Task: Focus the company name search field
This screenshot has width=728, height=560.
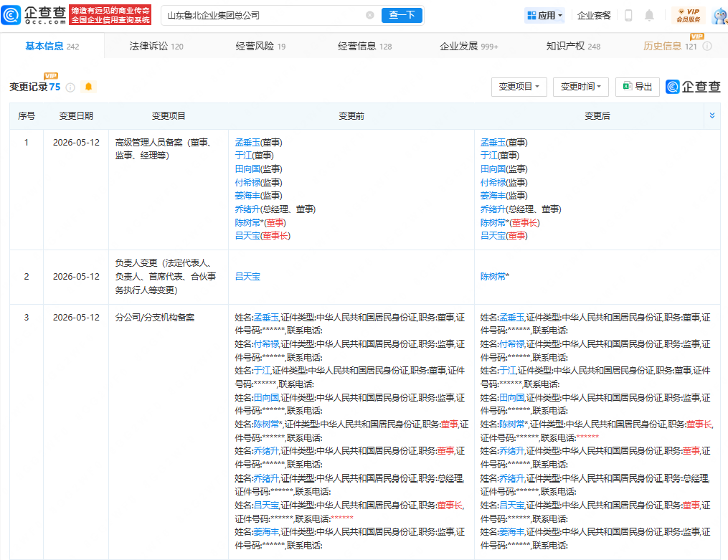Action: (x=265, y=15)
